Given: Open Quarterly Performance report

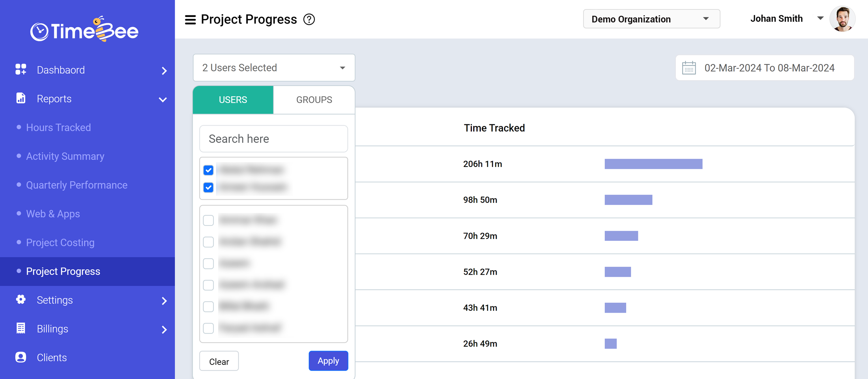Looking at the screenshot, I should pos(77,185).
